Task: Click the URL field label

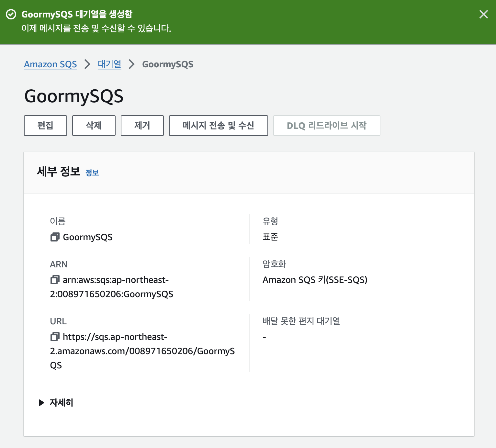Action: pyautogui.click(x=58, y=321)
